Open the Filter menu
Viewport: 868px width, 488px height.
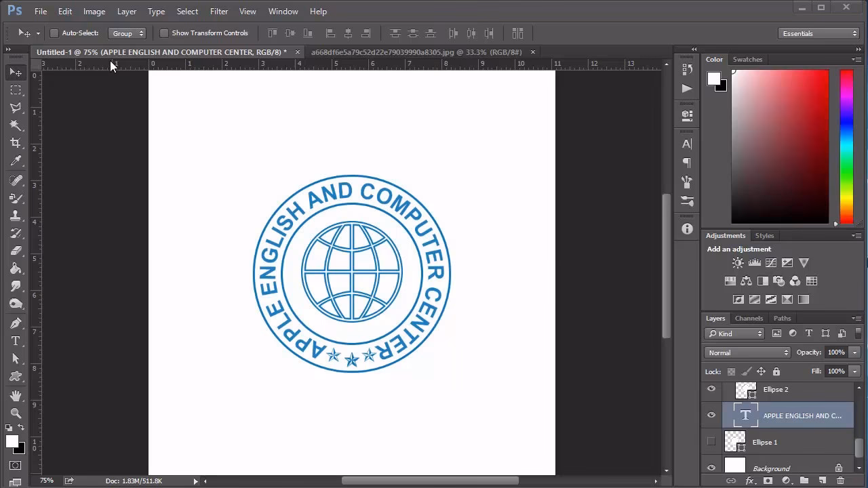click(x=218, y=11)
